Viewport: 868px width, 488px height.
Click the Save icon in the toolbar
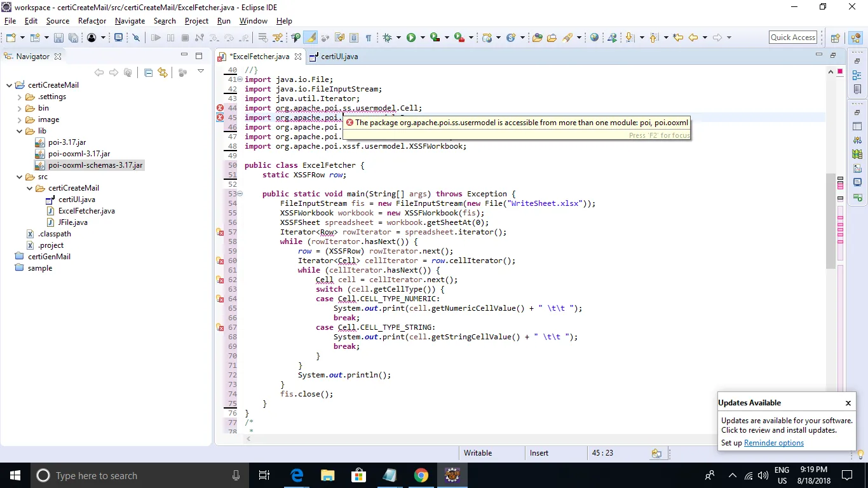(58, 38)
